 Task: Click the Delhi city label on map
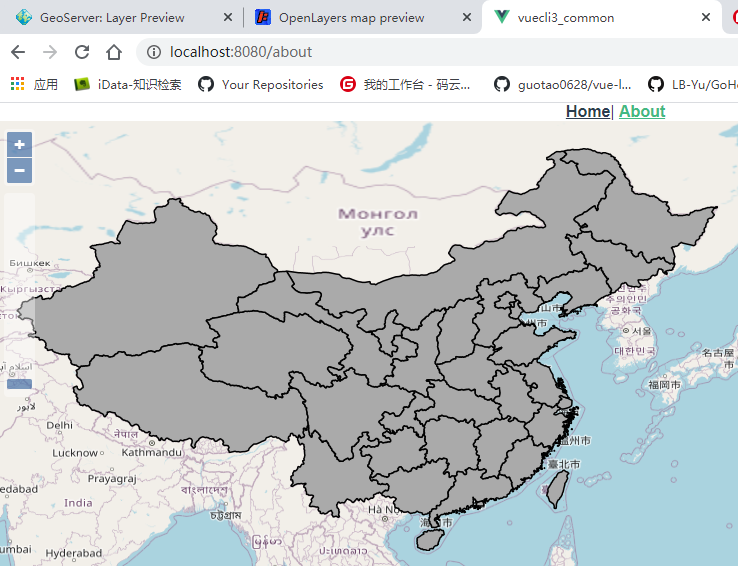[60, 425]
